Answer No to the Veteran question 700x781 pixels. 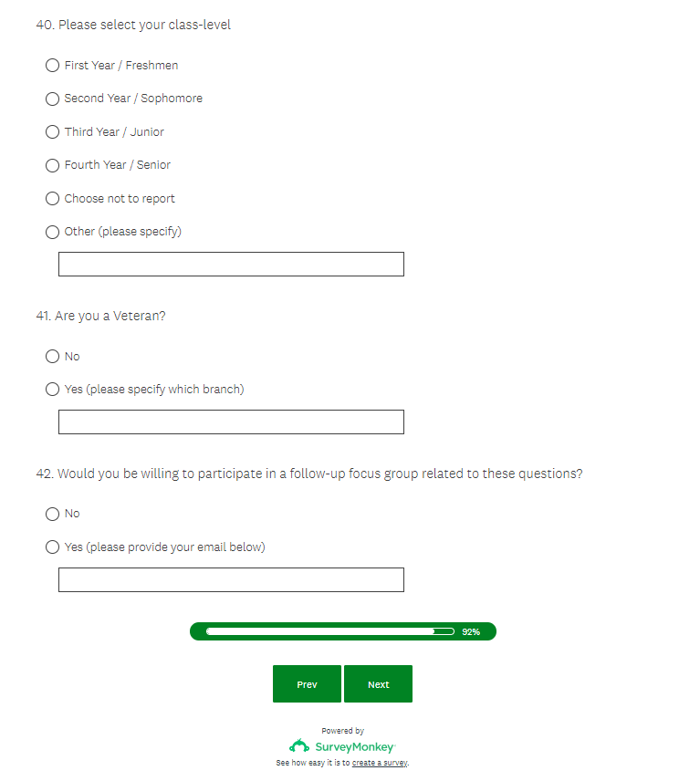pos(53,357)
